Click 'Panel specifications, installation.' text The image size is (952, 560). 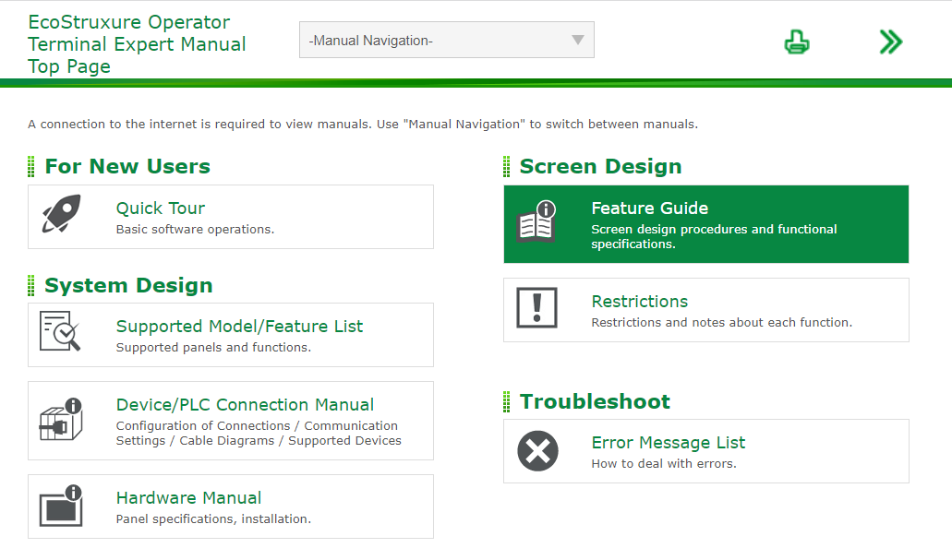[213, 519]
